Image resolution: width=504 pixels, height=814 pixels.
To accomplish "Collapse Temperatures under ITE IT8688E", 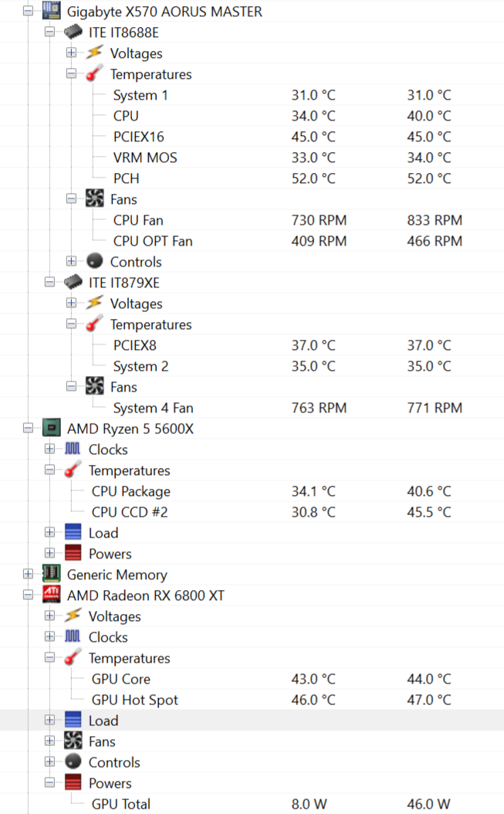I will pos(71,73).
